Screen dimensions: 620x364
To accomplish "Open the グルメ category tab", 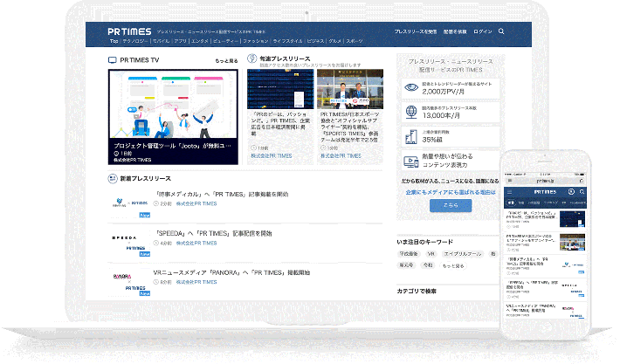I will (x=335, y=41).
